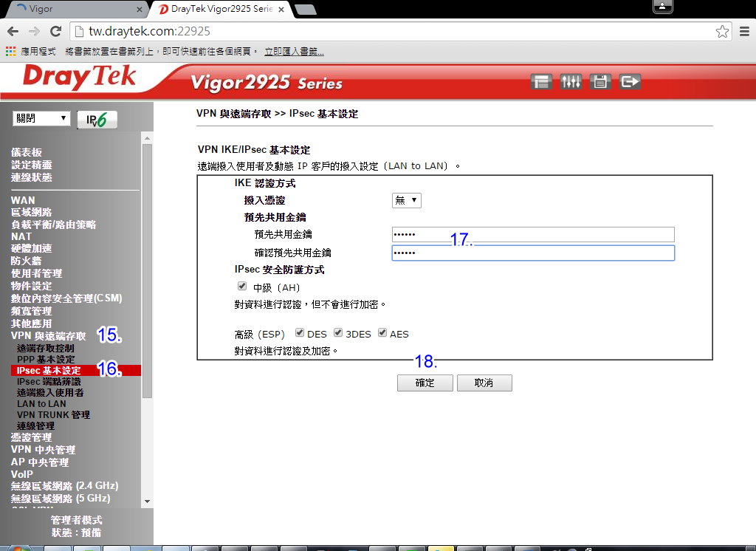Reload the page with the refresh icon
This screenshot has width=756, height=551.
click(x=55, y=32)
